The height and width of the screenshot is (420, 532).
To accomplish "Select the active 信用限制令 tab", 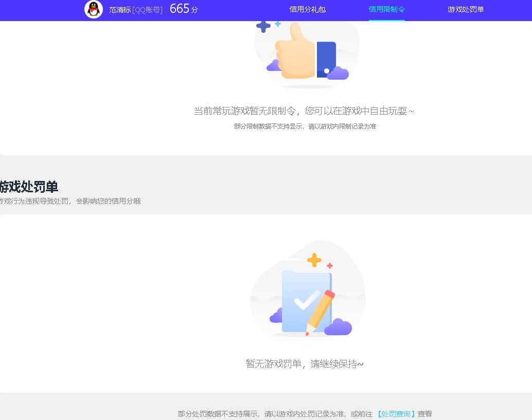I will pos(386,9).
